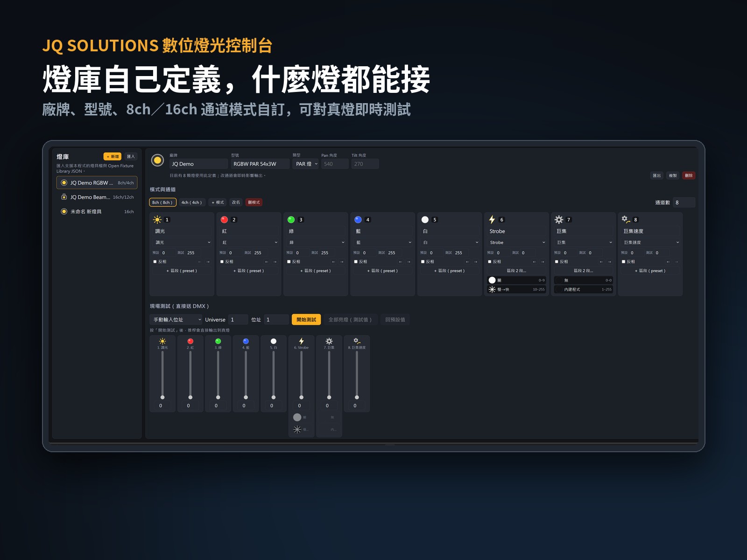Click the 匯入 import button
747x560 pixels.
click(x=131, y=156)
